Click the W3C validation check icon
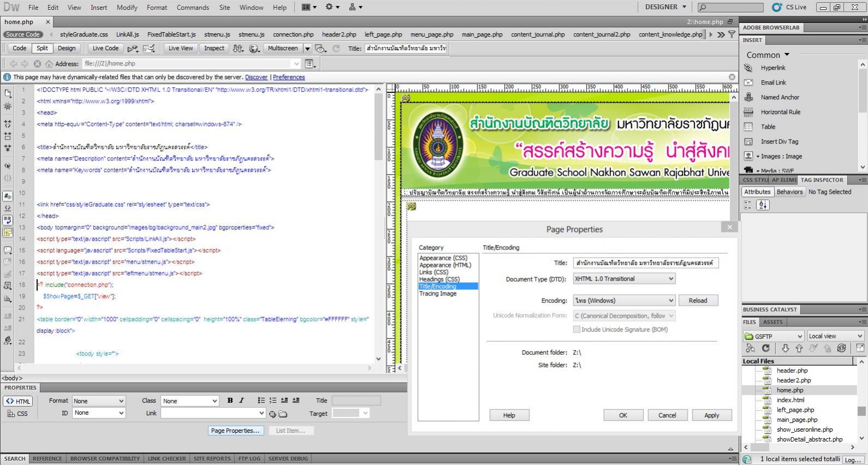The width and height of the screenshot is (868, 465). [133, 48]
